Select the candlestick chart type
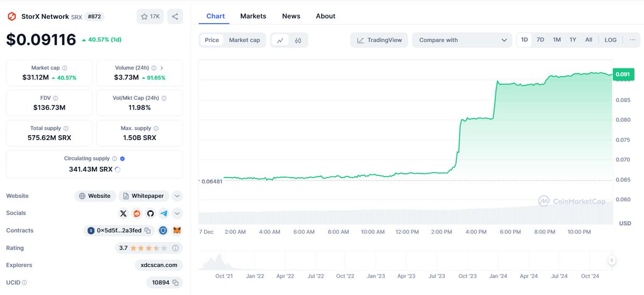644x295 pixels. (298, 40)
